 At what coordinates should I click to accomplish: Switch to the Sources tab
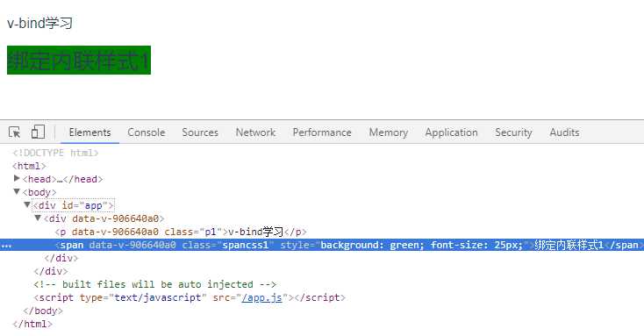coord(200,132)
